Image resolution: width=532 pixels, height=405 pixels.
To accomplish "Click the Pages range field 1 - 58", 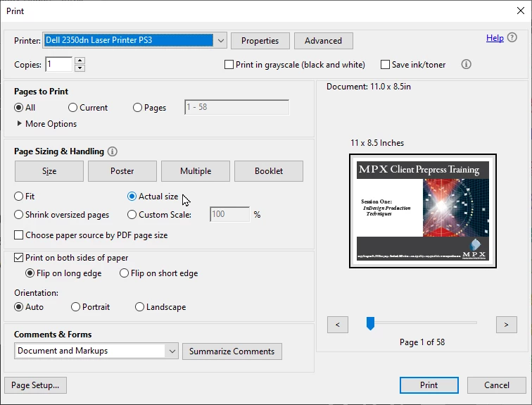I will pos(237,107).
